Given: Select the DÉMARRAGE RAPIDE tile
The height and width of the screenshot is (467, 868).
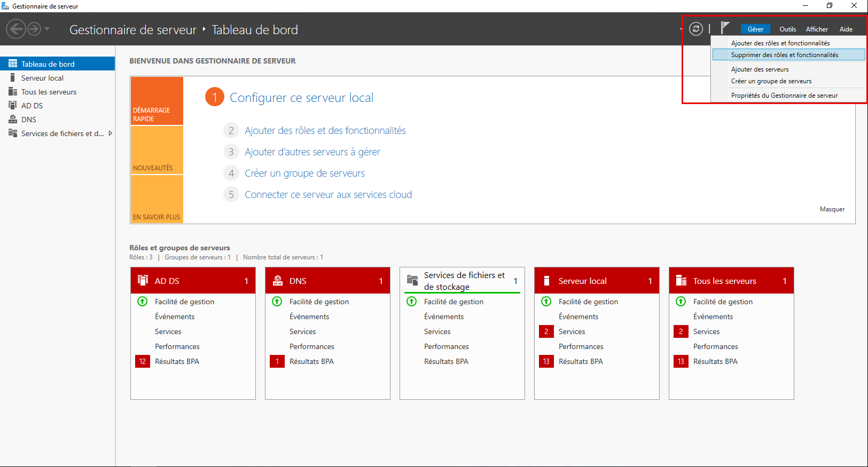Looking at the screenshot, I should [x=157, y=101].
